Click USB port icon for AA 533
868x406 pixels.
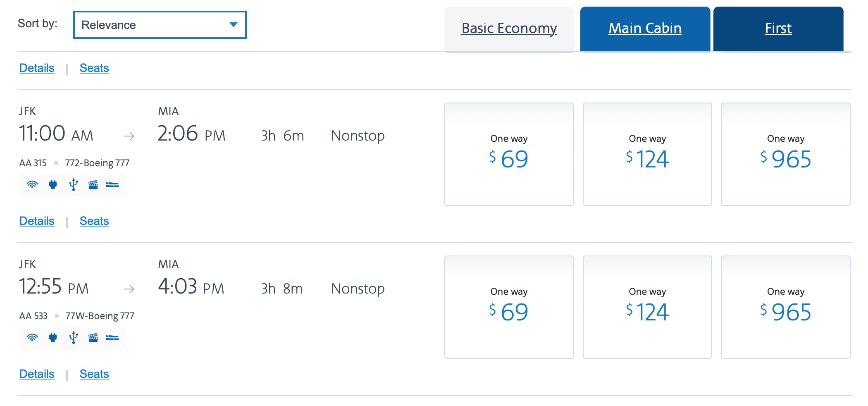coord(74,337)
